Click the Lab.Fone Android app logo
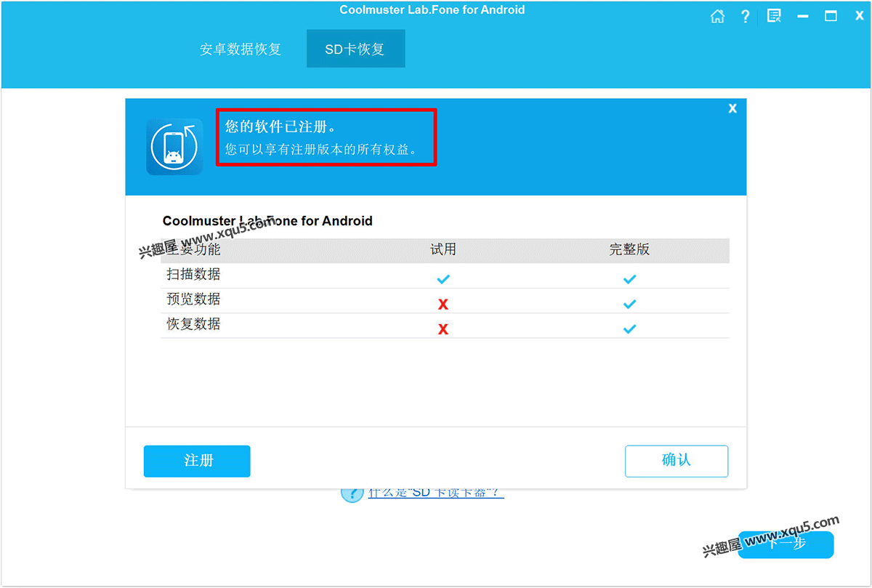872x588 pixels. 174,147
